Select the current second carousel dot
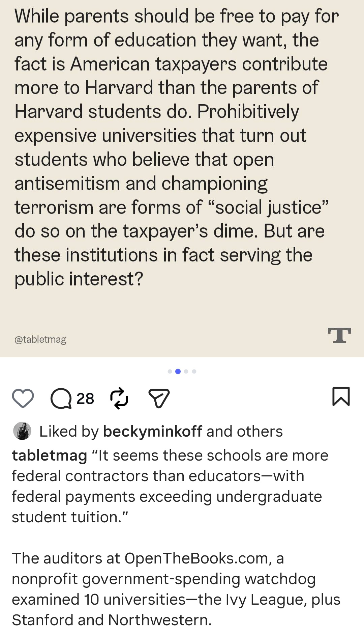Viewport: 364px width, 634px height. click(x=178, y=371)
